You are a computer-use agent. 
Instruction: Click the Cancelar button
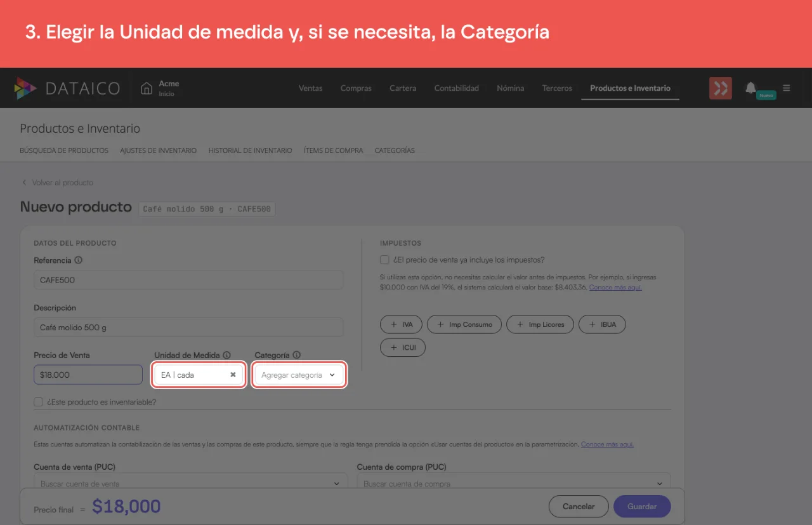pyautogui.click(x=579, y=507)
